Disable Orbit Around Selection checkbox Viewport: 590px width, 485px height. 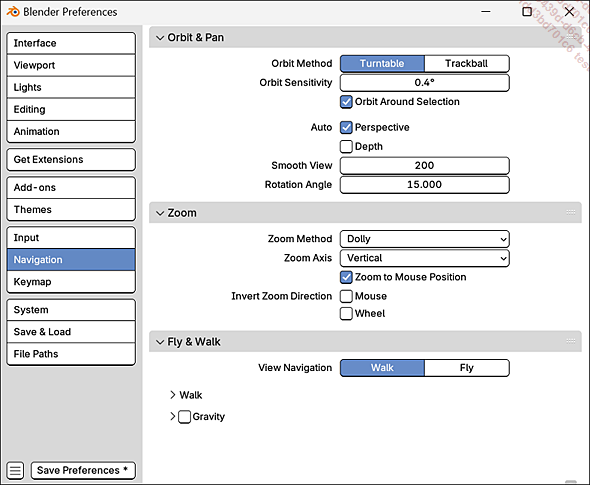click(x=346, y=102)
